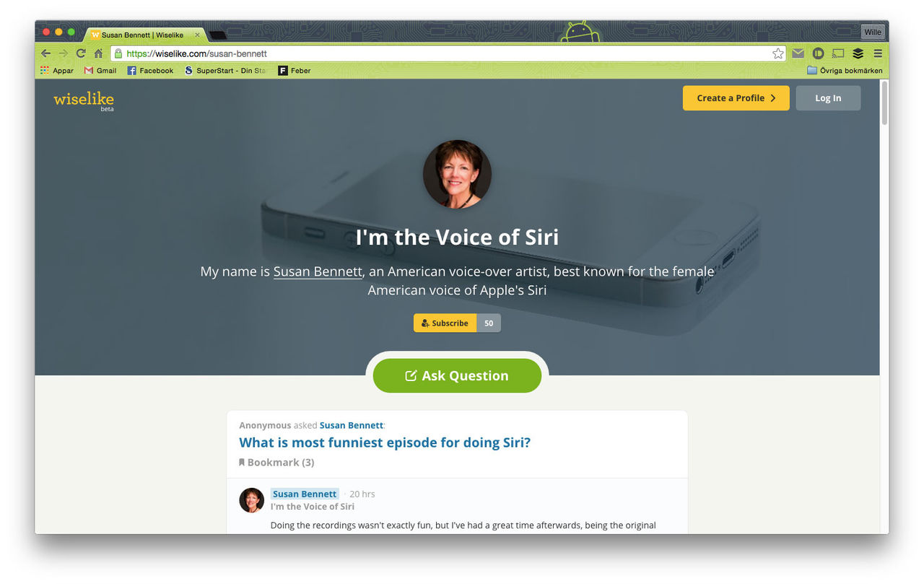The width and height of the screenshot is (924, 584).
Task: Open the Buffer layers extension icon
Action: 858,53
